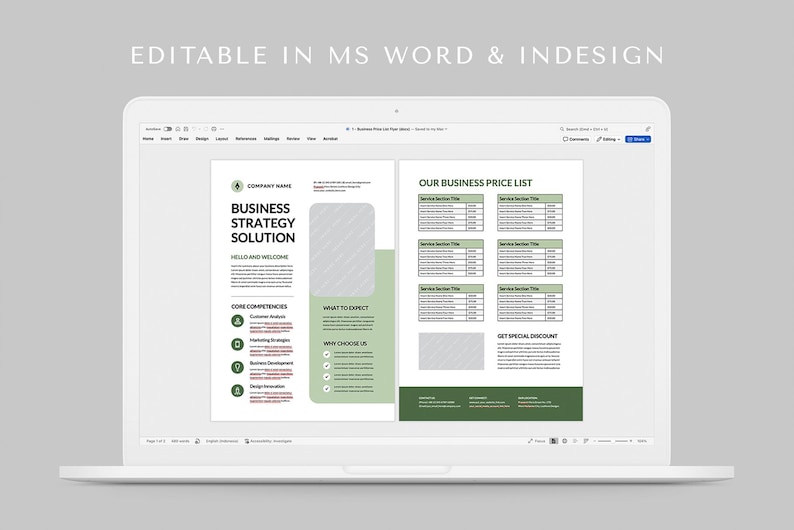Click the magnifier icon in the search box
The height and width of the screenshot is (530, 794).
point(562,129)
